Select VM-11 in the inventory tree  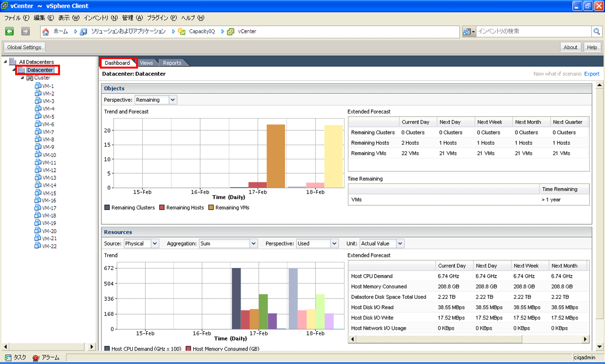coord(49,162)
